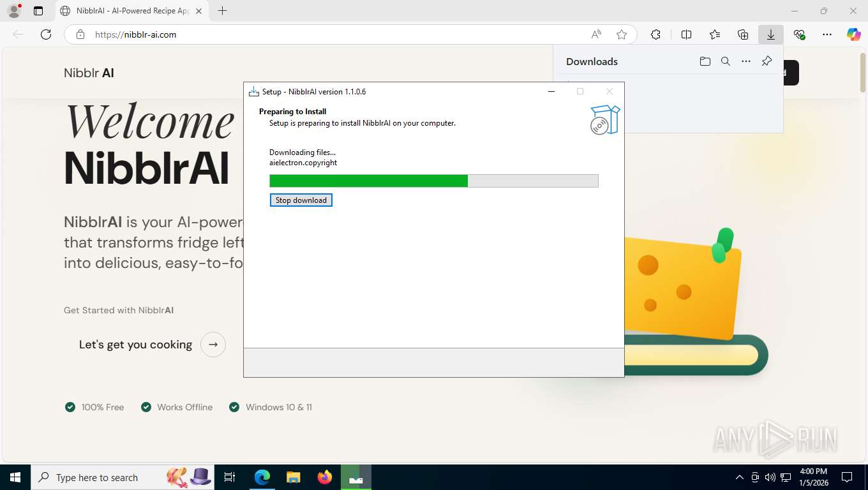Image resolution: width=868 pixels, height=490 pixels.
Task: View site information lock icon
Action: [x=80, y=34]
